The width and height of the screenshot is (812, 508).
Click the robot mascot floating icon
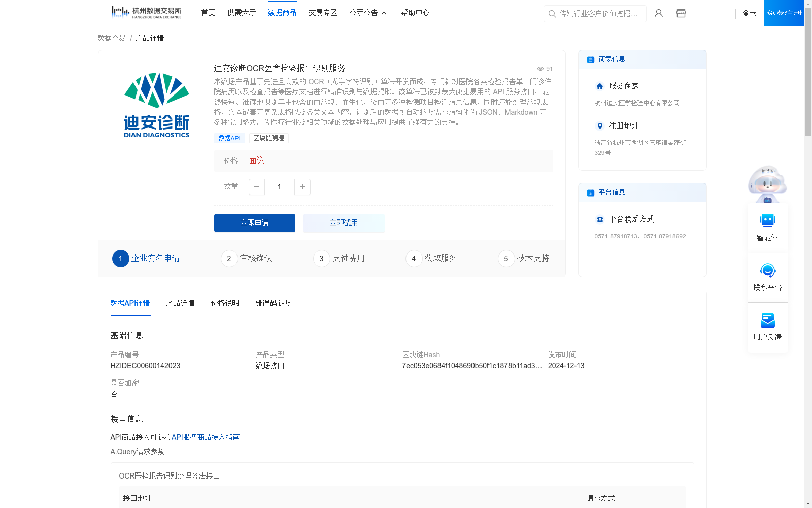point(767,184)
